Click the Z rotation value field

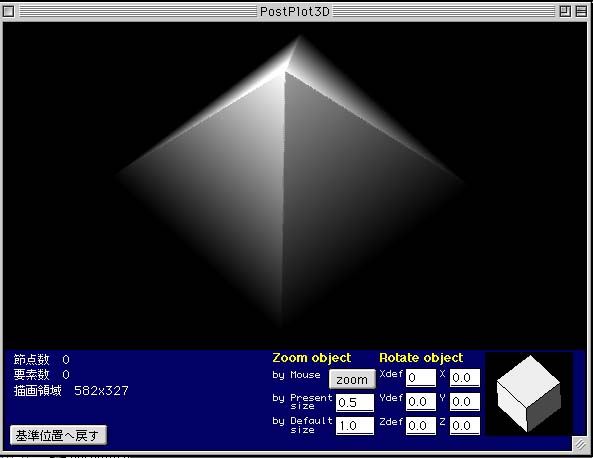coord(465,426)
